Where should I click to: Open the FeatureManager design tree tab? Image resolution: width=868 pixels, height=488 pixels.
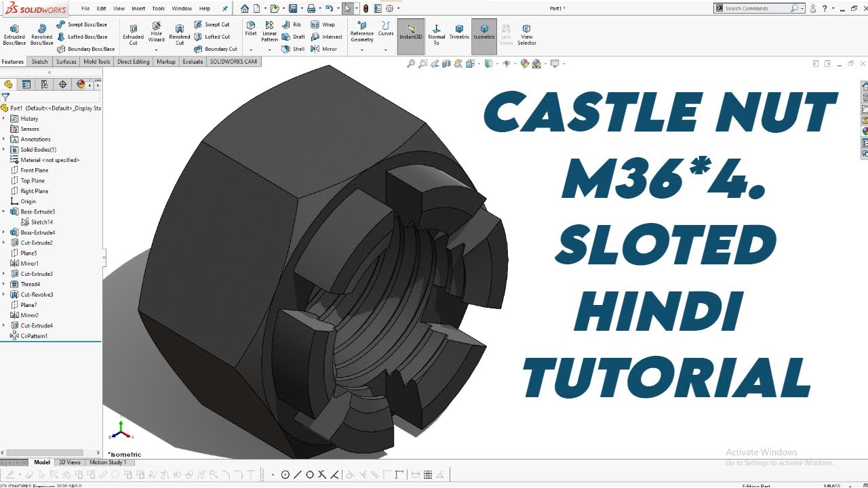(8, 84)
